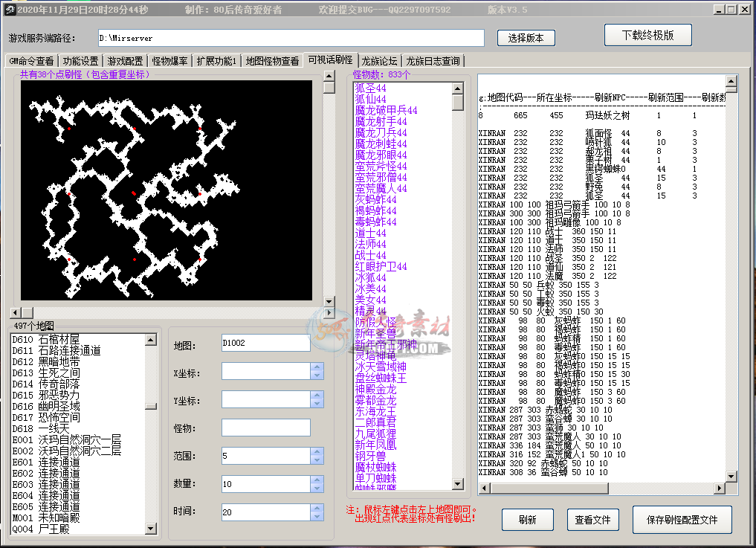The image size is (756, 548).
Task: Click the monster list scroll-up arrow
Action: 458,88
